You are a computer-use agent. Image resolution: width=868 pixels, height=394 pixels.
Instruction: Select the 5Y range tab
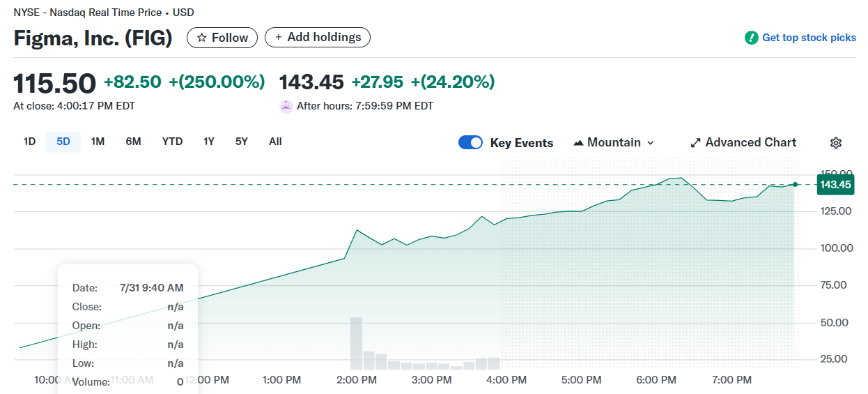tap(242, 142)
